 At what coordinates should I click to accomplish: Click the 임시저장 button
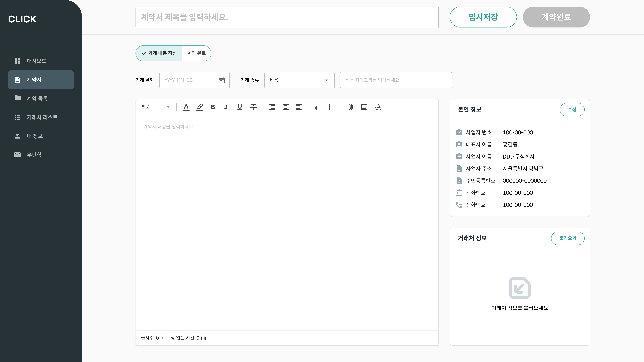[x=483, y=17]
